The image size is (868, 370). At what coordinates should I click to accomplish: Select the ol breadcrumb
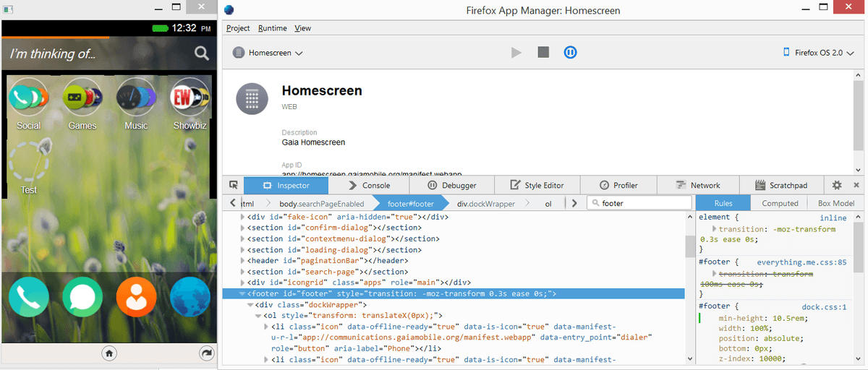(x=548, y=204)
